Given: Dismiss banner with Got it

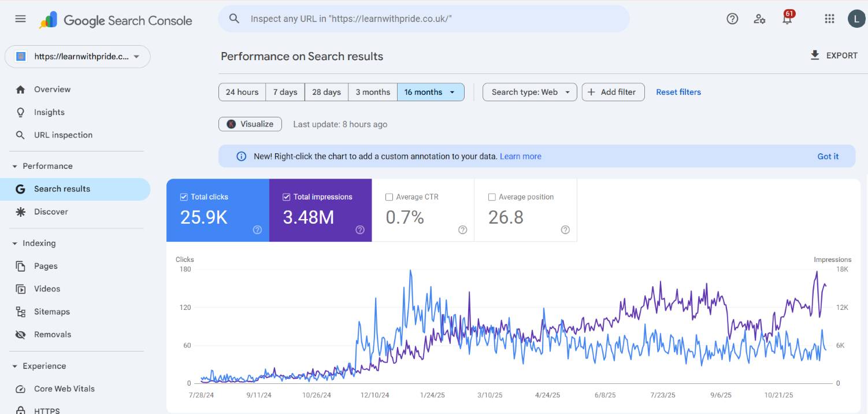Looking at the screenshot, I should (828, 156).
